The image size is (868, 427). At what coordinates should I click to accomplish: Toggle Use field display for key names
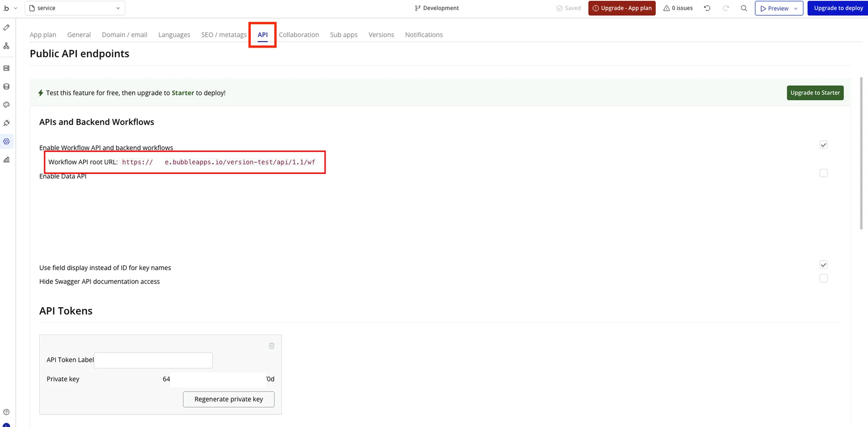823,265
